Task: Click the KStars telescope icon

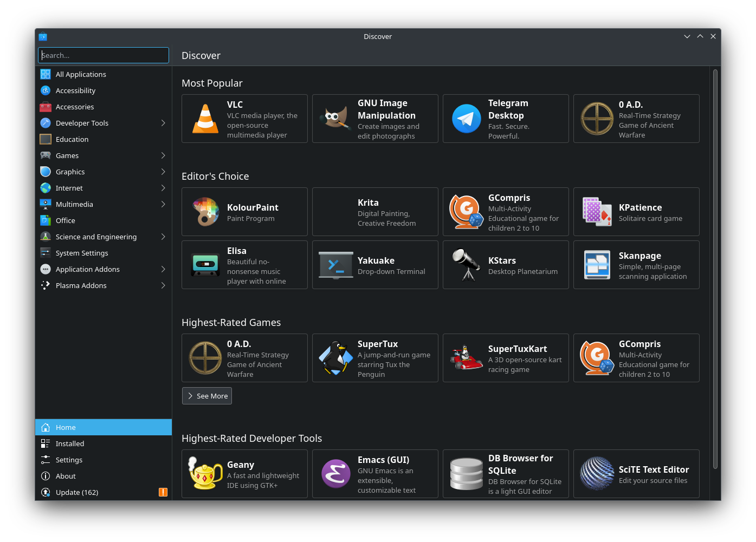Action: click(x=467, y=265)
